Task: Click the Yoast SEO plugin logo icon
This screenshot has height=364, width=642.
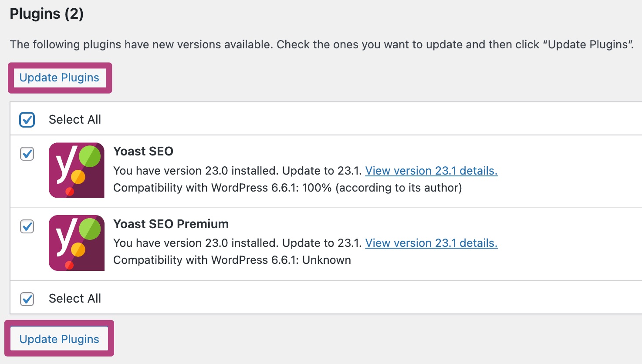Action: click(77, 170)
